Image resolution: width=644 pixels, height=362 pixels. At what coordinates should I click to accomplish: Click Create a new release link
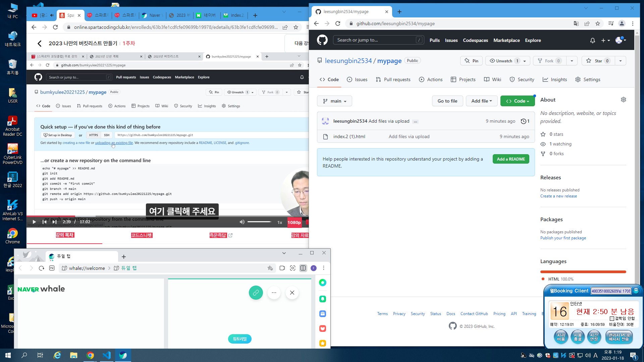(558, 196)
